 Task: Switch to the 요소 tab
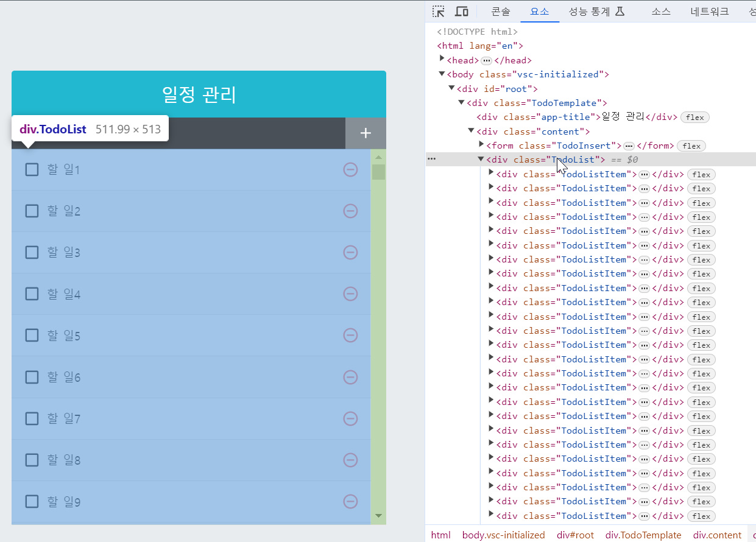click(540, 11)
